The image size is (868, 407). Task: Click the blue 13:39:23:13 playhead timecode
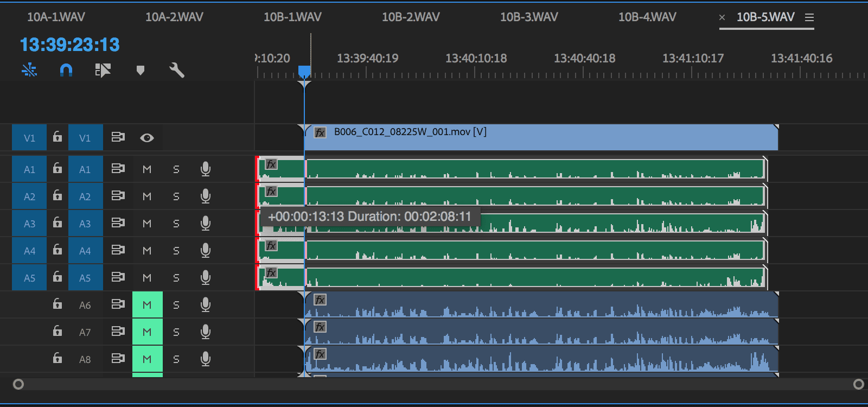pyautogui.click(x=69, y=44)
